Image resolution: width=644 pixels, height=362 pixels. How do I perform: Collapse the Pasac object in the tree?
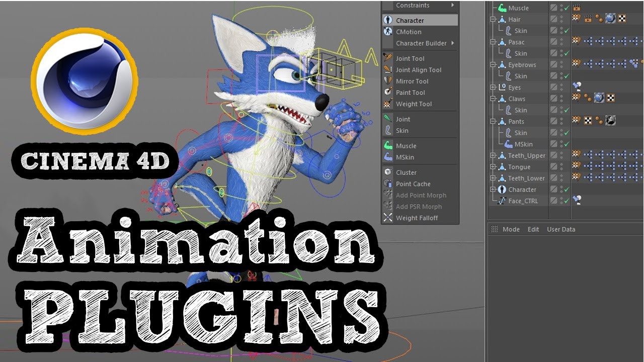[x=493, y=42]
